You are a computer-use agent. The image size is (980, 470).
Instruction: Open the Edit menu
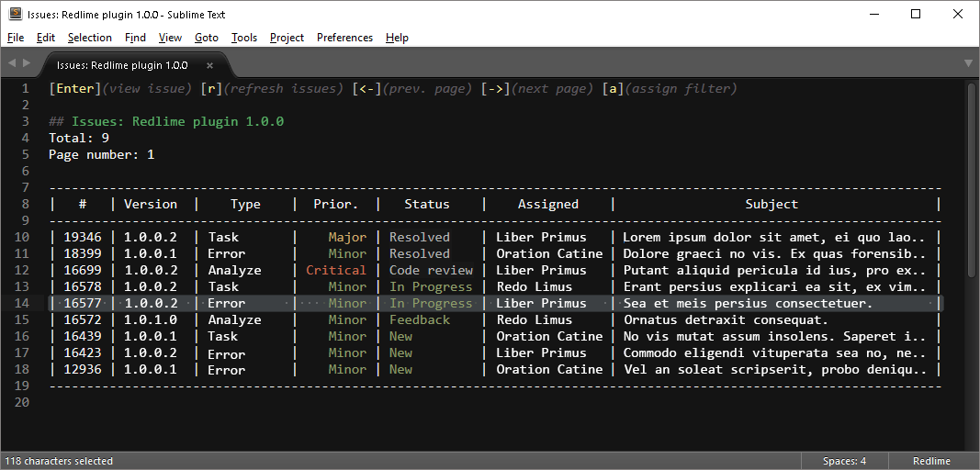(46, 38)
